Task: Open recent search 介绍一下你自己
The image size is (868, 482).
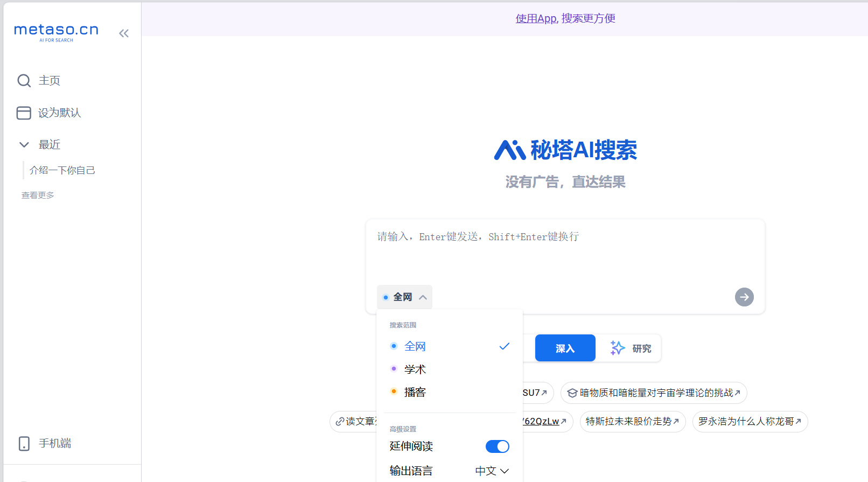Action: (62, 170)
